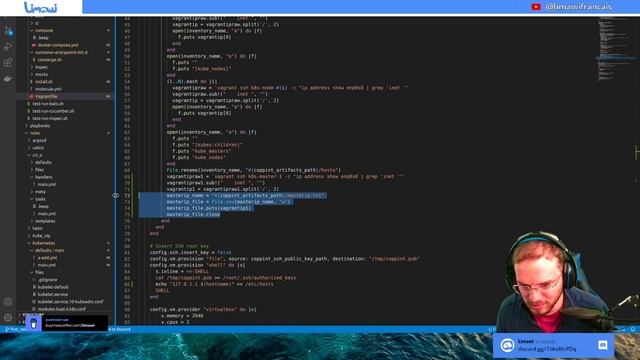The image size is (640, 360).
Task: Open kubelet.service.10-kubeadm.conf file
Action: (x=70, y=302)
